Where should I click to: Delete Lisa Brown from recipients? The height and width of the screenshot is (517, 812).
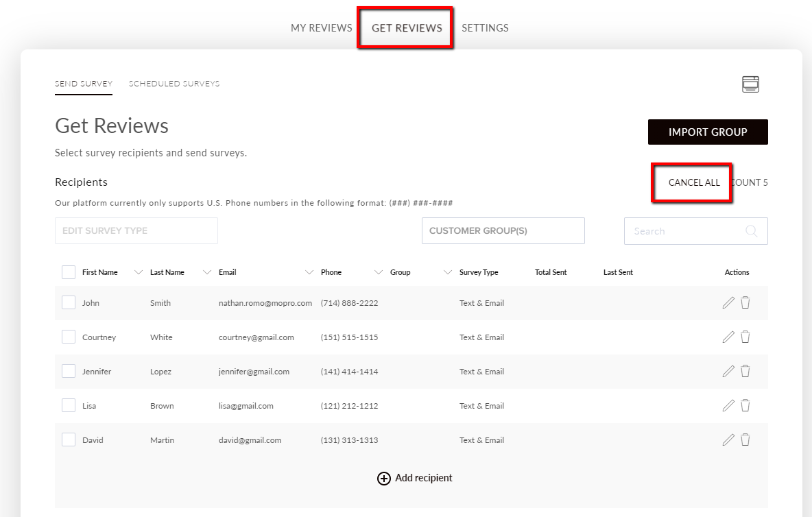[x=745, y=406]
